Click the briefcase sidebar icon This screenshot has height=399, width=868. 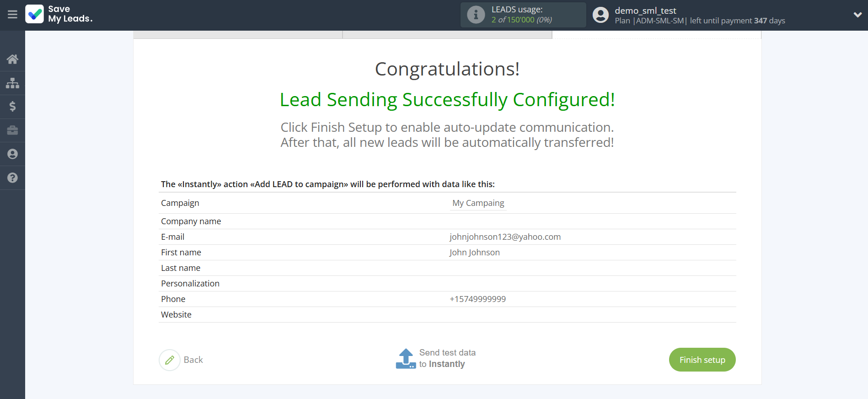(x=12, y=130)
